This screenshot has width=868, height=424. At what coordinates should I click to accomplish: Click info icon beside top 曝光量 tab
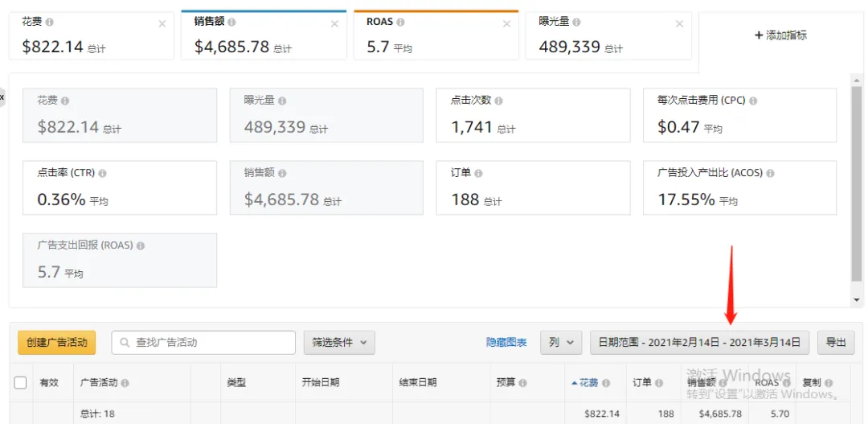pos(576,23)
